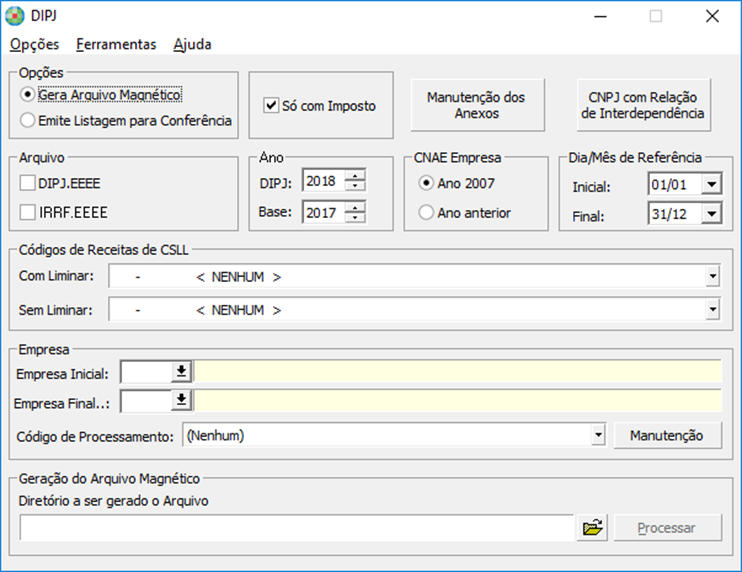Minimize the DIPJ window
This screenshot has width=742, height=572.
pos(601,16)
